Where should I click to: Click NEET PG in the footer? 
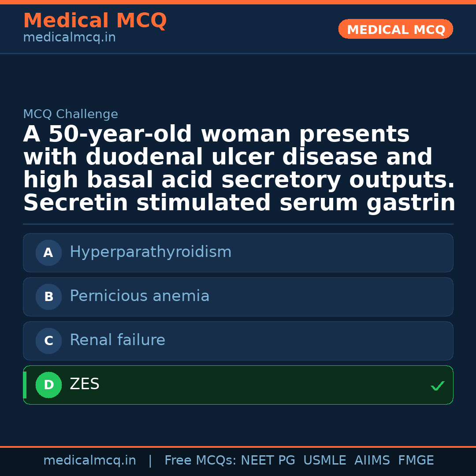268,461
